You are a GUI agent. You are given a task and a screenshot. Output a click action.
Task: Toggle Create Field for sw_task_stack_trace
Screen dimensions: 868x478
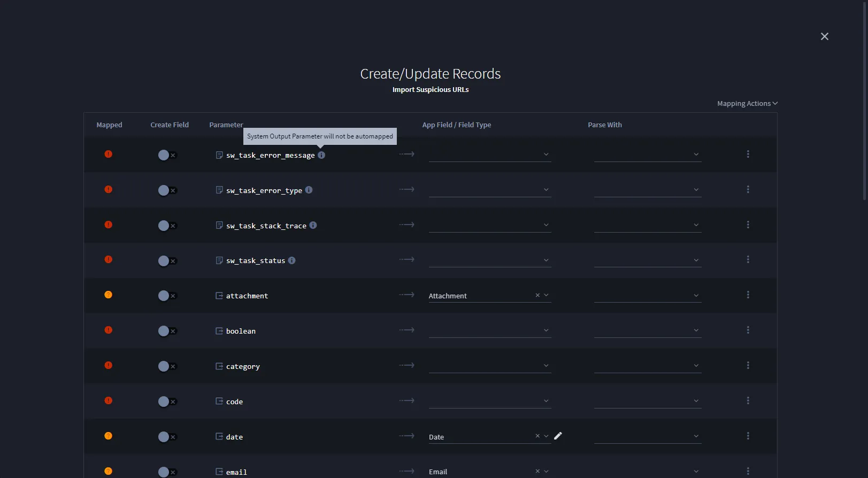coord(167,226)
